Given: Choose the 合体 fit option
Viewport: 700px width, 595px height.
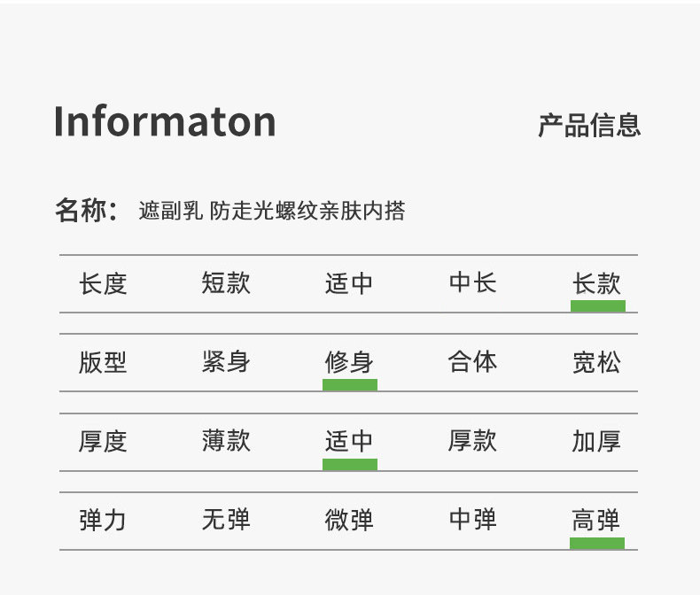Looking at the screenshot, I should [x=472, y=362].
